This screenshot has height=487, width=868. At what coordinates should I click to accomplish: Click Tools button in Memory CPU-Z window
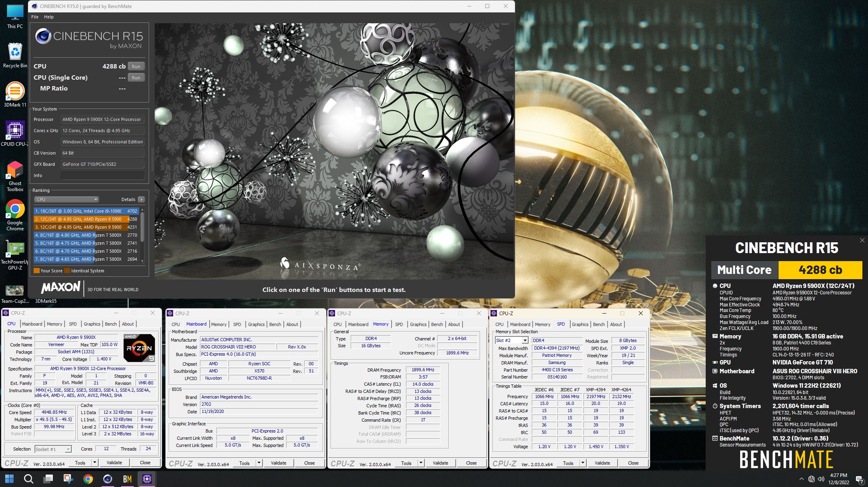[406, 463]
